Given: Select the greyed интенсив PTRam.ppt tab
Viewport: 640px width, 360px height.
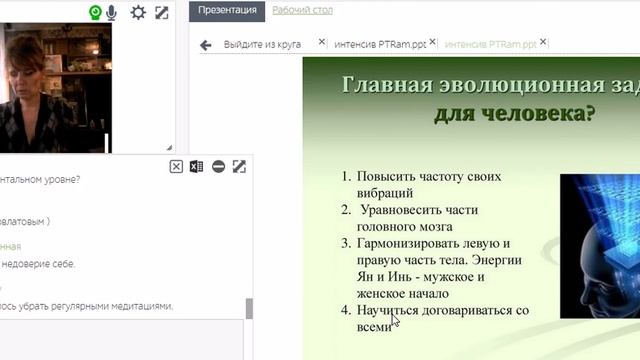Looking at the screenshot, I should pyautogui.click(x=490, y=44).
